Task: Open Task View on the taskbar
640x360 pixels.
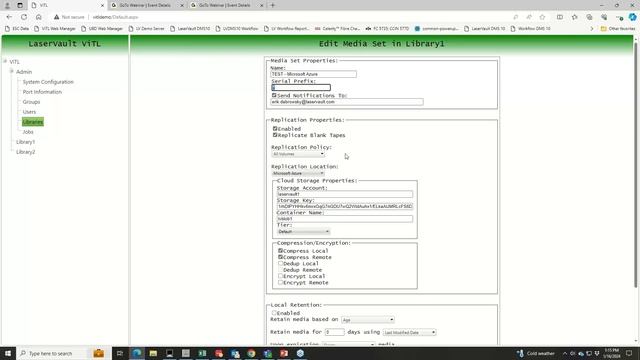Action: click(x=120, y=353)
